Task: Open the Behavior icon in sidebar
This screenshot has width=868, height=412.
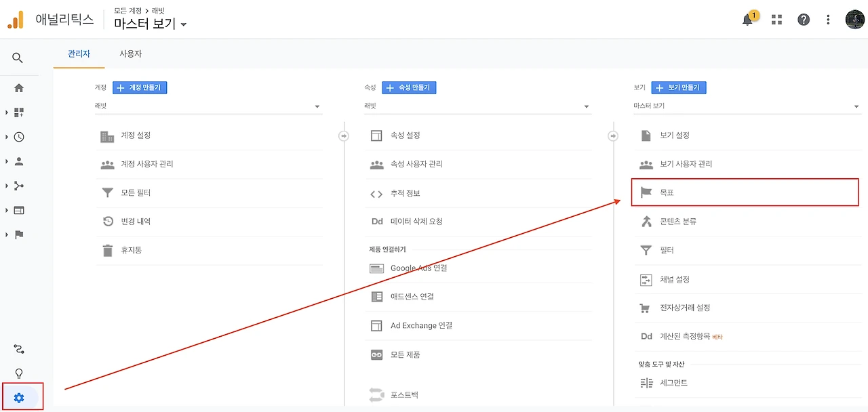Action: point(19,210)
